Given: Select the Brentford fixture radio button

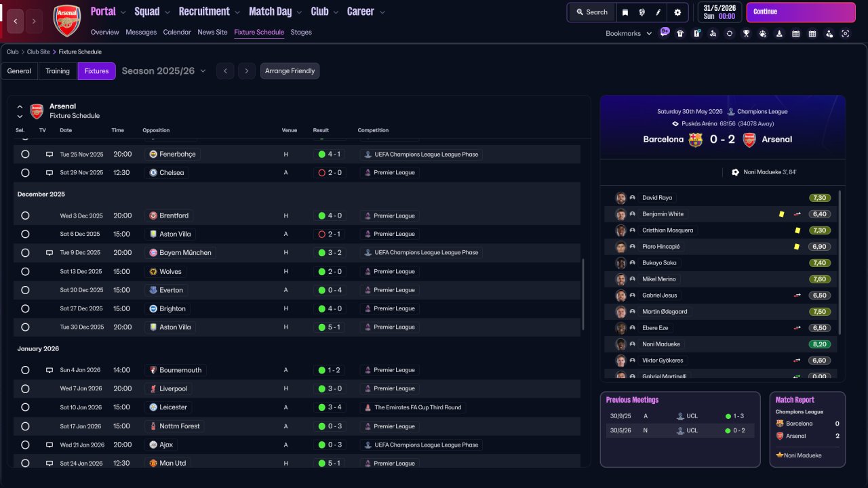Looking at the screenshot, I should coord(25,216).
